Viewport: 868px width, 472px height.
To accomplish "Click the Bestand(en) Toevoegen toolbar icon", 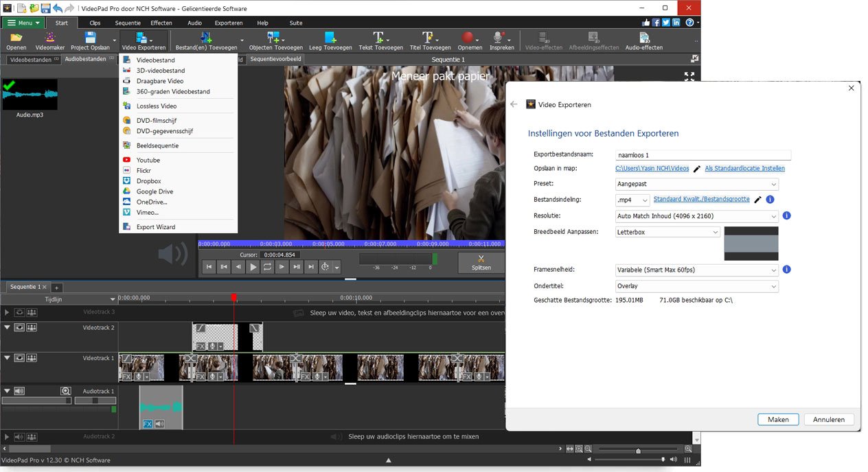I will [205, 37].
